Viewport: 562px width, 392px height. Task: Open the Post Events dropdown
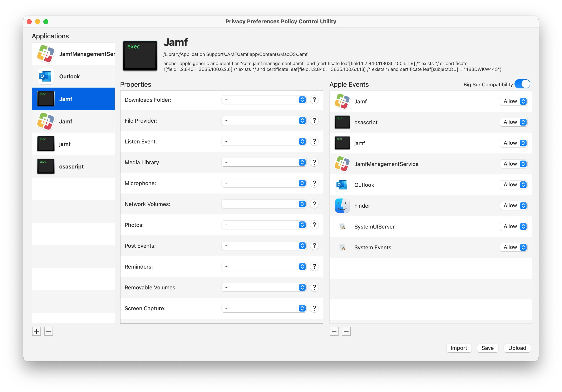coord(264,246)
